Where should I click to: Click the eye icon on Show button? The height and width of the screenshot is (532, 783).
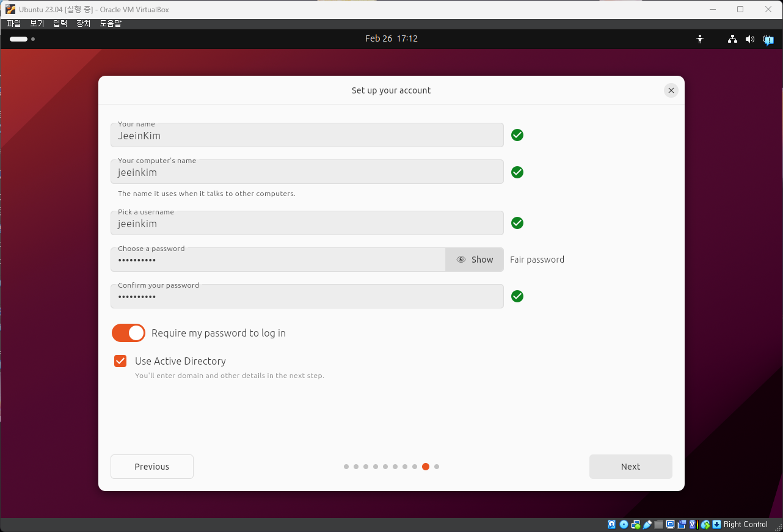[461, 260]
